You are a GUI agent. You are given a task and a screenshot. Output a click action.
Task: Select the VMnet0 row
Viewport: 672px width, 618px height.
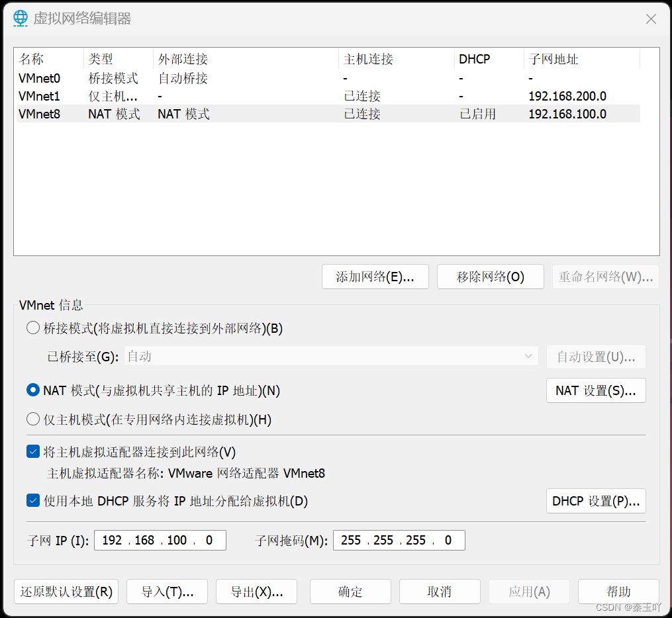[x=328, y=78]
